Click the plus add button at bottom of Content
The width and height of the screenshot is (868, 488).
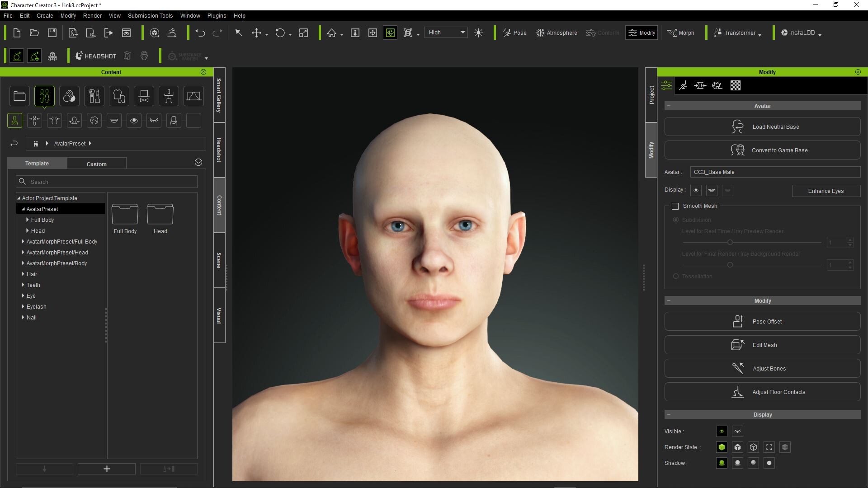[x=107, y=469]
